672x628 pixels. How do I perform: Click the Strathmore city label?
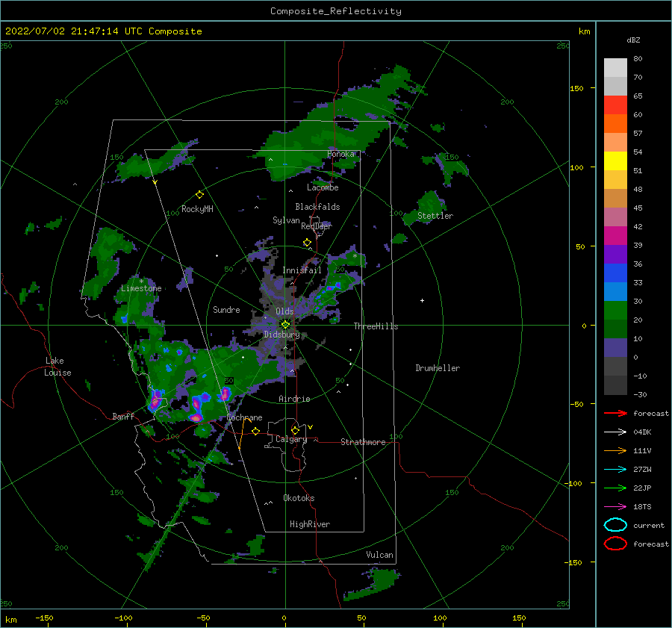pyautogui.click(x=363, y=442)
